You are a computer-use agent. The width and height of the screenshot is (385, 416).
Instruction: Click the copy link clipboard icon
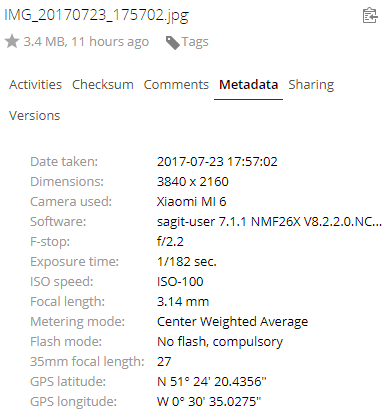pos(370,15)
